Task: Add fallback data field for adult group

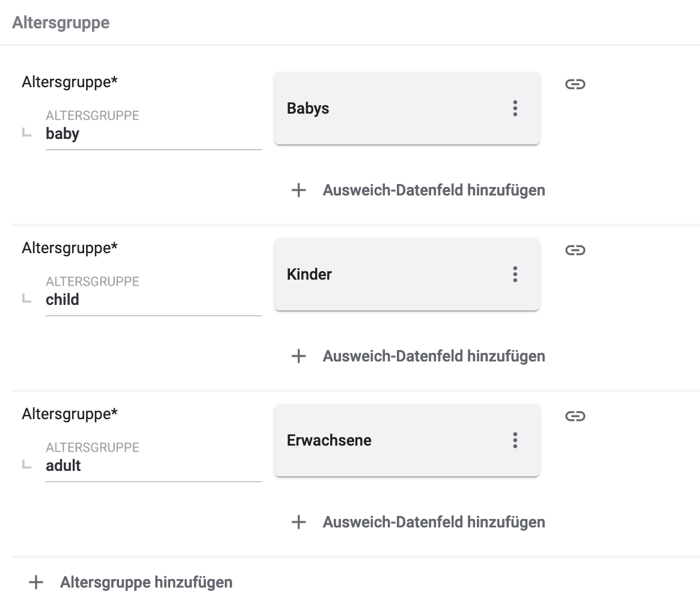Action: pyautogui.click(x=434, y=523)
